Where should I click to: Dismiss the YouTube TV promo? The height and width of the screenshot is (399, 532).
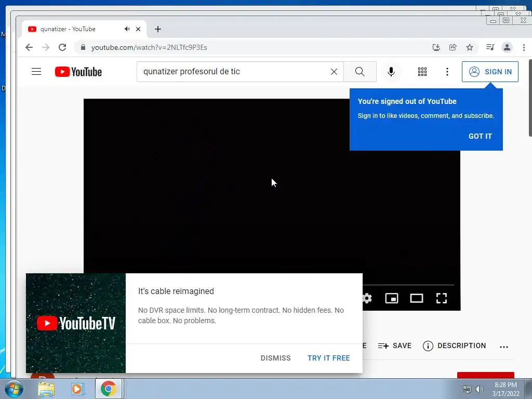(275, 358)
